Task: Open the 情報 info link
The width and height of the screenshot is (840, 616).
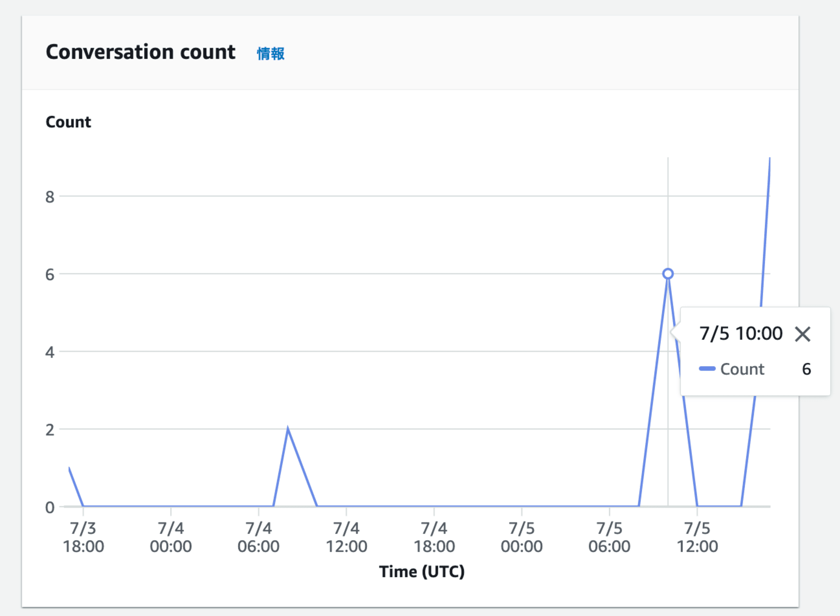Action: [271, 53]
